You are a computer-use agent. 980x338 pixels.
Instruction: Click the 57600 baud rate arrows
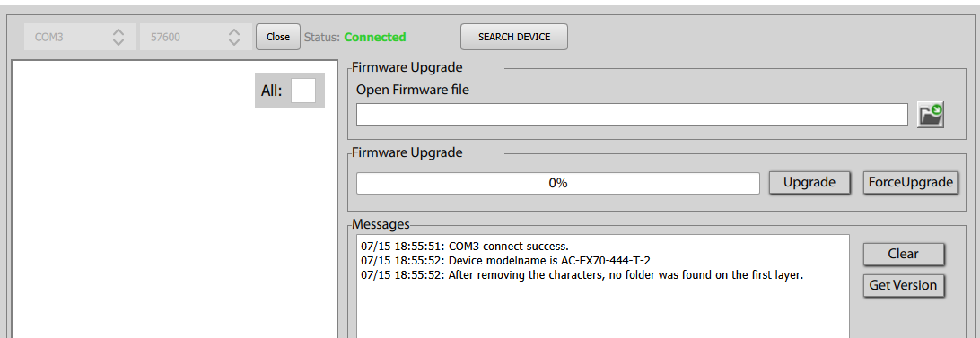pos(233,37)
